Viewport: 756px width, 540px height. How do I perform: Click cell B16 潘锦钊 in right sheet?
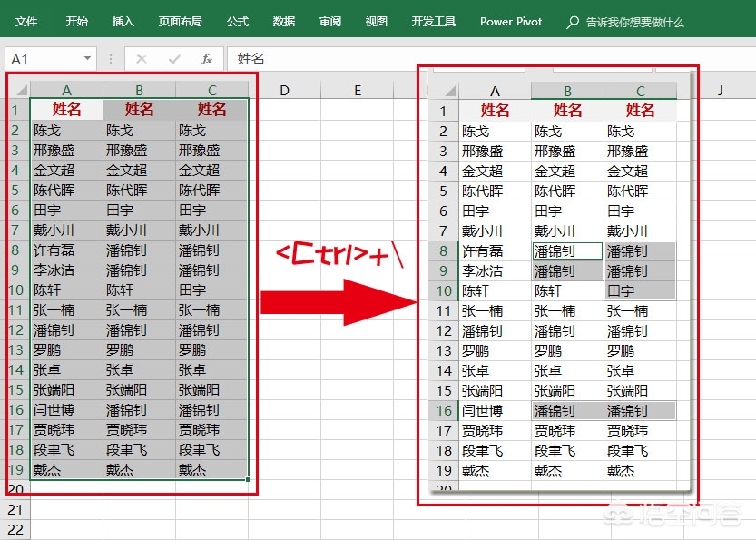(567, 411)
